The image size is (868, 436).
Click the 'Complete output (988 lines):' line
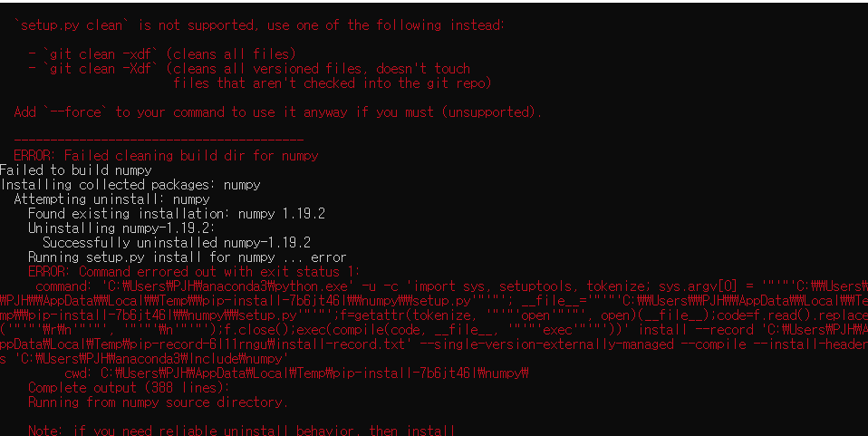pos(133,388)
